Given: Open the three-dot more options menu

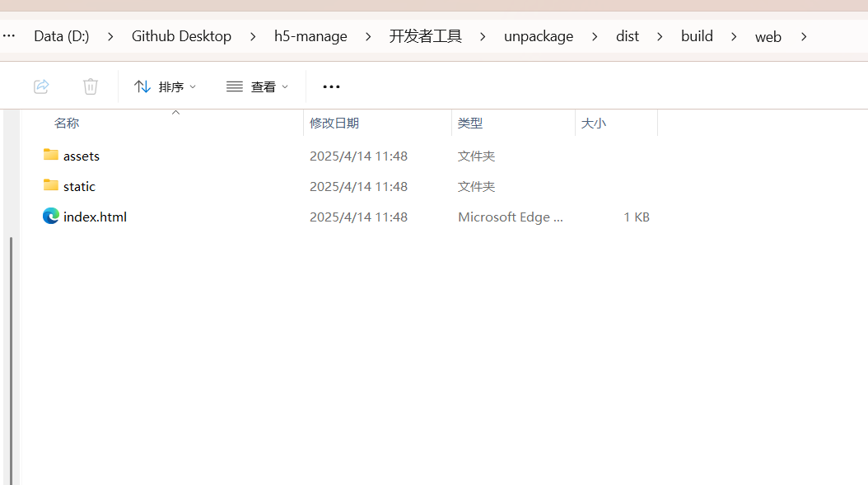Looking at the screenshot, I should (331, 86).
